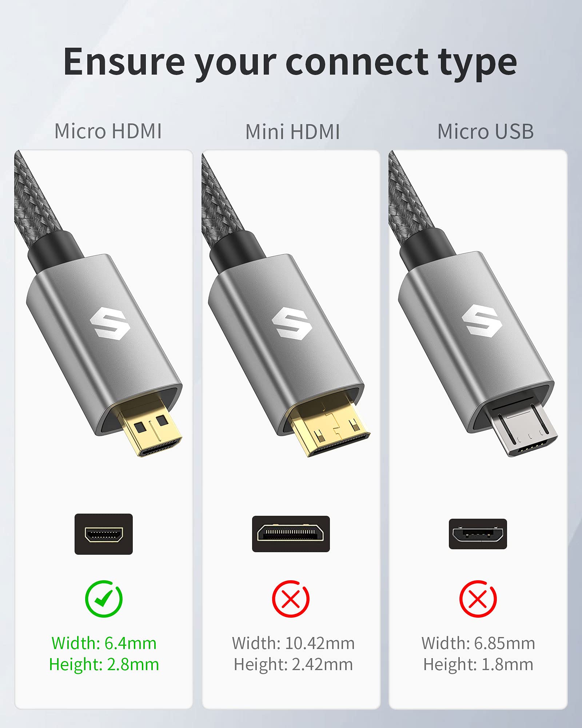This screenshot has height=728, width=582.
Task: Select the Micro USB port icon
Action: (x=478, y=534)
